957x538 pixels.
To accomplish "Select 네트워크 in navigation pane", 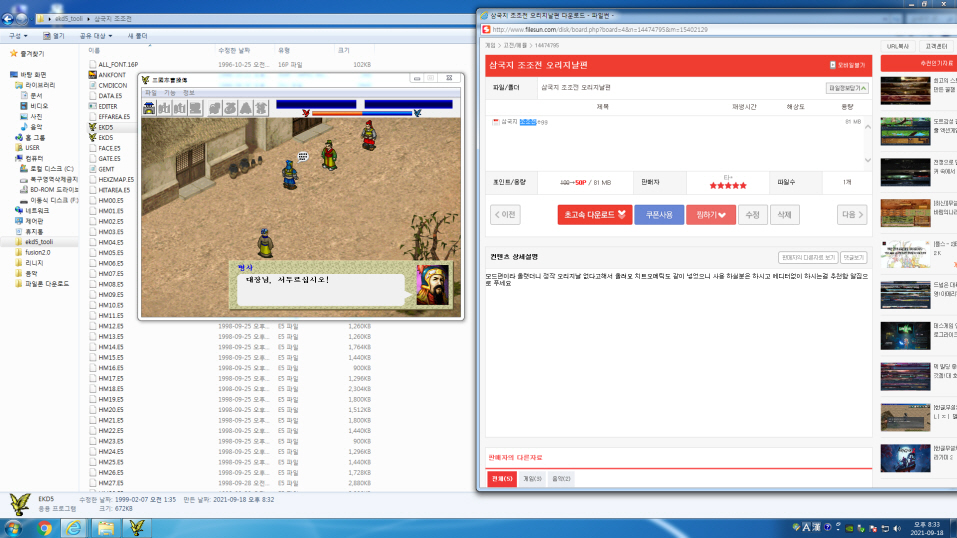I will click(x=32, y=211).
